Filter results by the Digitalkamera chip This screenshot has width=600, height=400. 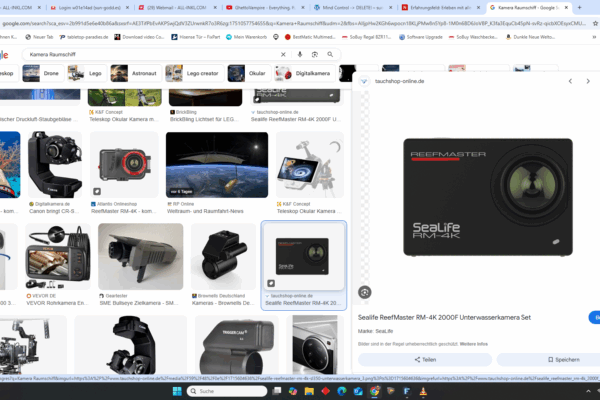click(x=303, y=73)
